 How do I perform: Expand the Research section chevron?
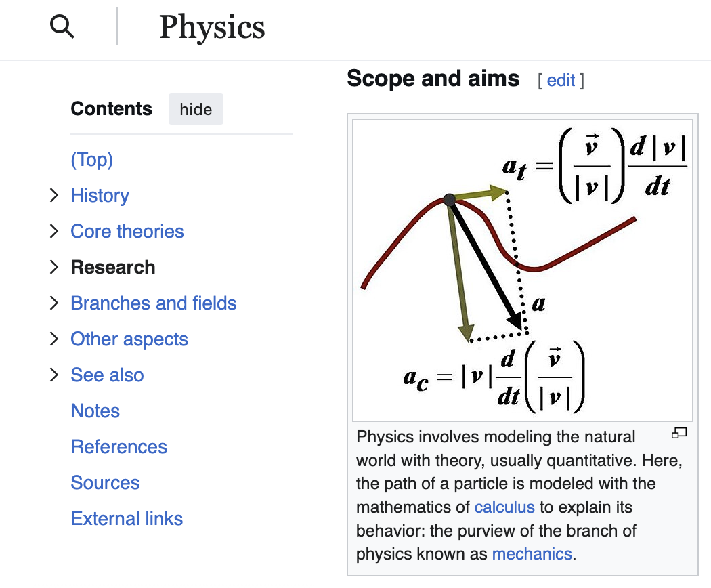[54, 267]
